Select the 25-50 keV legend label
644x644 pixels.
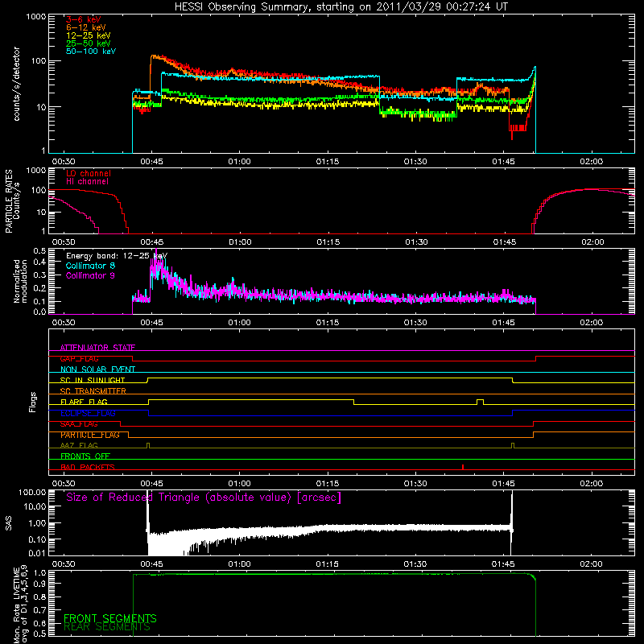coord(89,43)
